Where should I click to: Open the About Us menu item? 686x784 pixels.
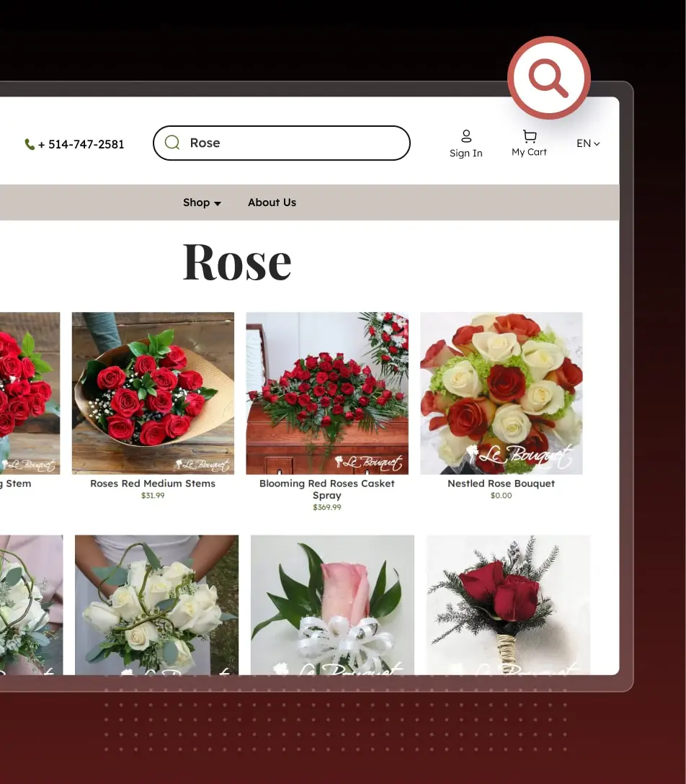click(x=272, y=202)
